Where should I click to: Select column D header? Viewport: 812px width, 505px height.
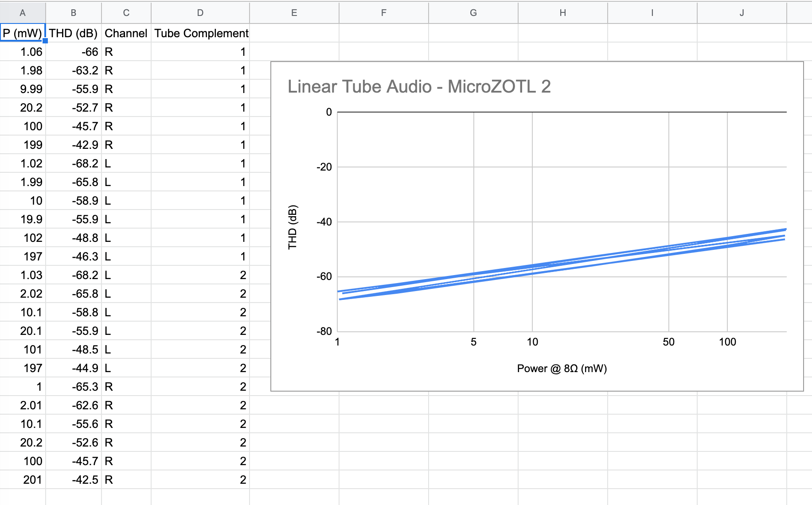click(x=200, y=13)
